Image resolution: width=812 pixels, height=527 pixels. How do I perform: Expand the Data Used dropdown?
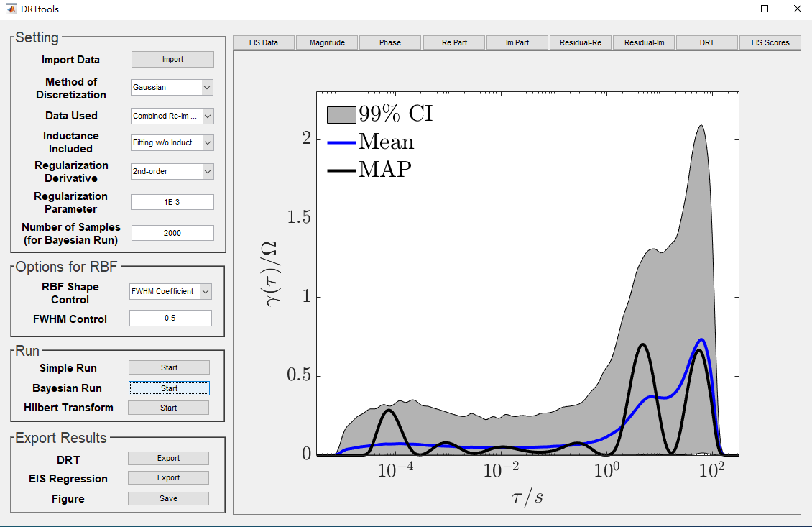tap(172, 116)
